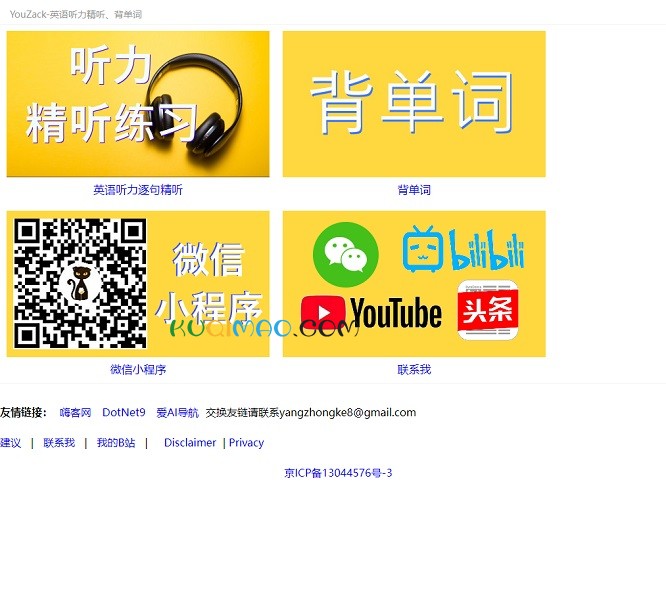Click the bilibili logo
The width and height of the screenshot is (666, 604).
click(x=463, y=248)
